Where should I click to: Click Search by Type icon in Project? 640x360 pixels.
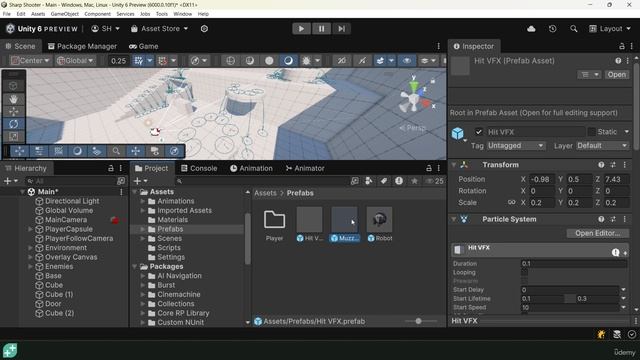(x=368, y=181)
